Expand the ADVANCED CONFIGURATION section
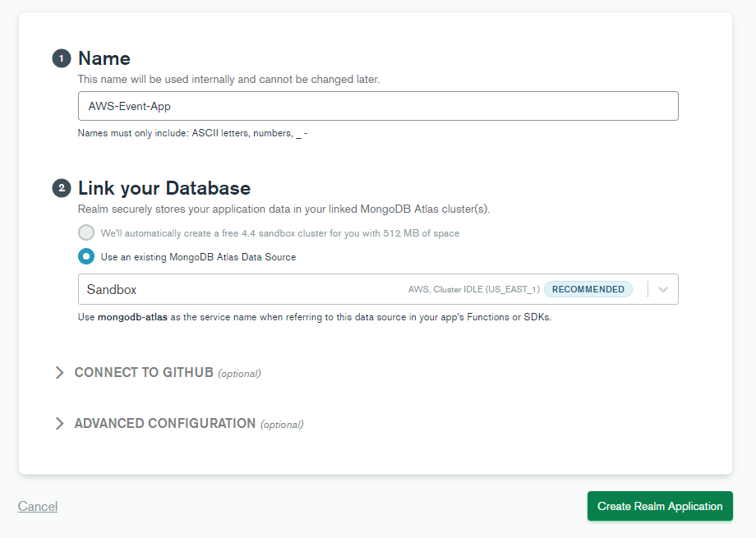 [164, 423]
